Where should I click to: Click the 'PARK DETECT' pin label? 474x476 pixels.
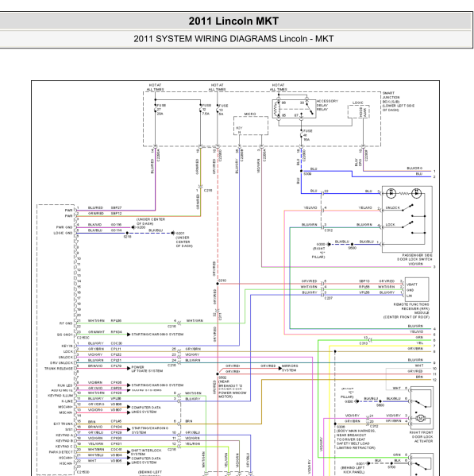coord(61,452)
